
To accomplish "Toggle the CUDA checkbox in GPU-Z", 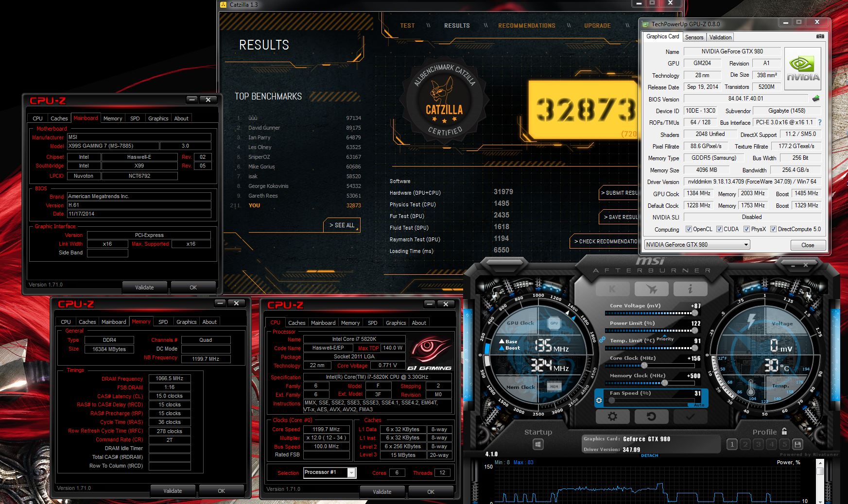I will pos(719,229).
